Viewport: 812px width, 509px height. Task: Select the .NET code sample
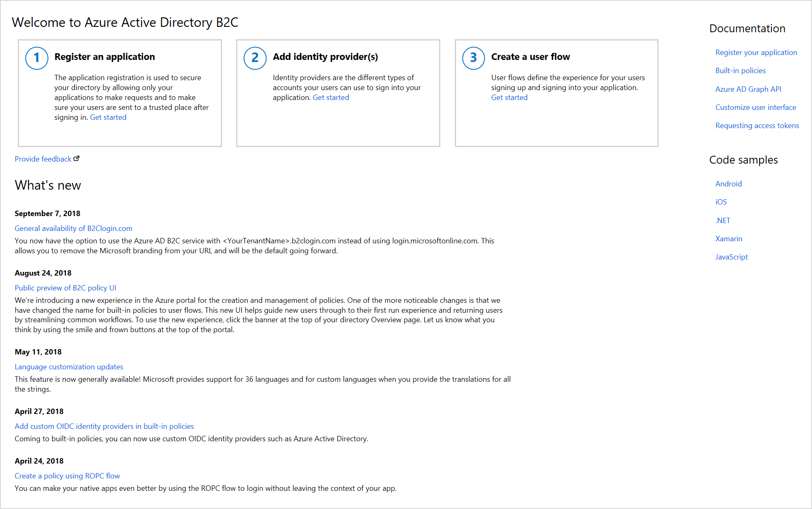(723, 220)
